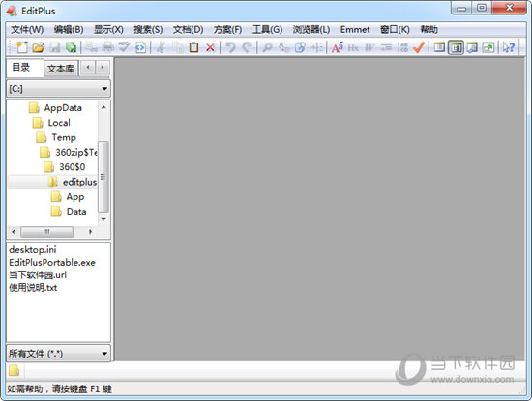The height and width of the screenshot is (401, 532).
Task: Click the Find in Files icon
Action: (300, 47)
